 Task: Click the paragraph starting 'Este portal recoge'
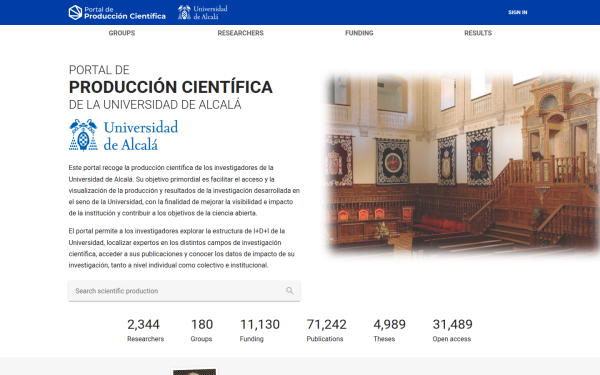[184, 191]
